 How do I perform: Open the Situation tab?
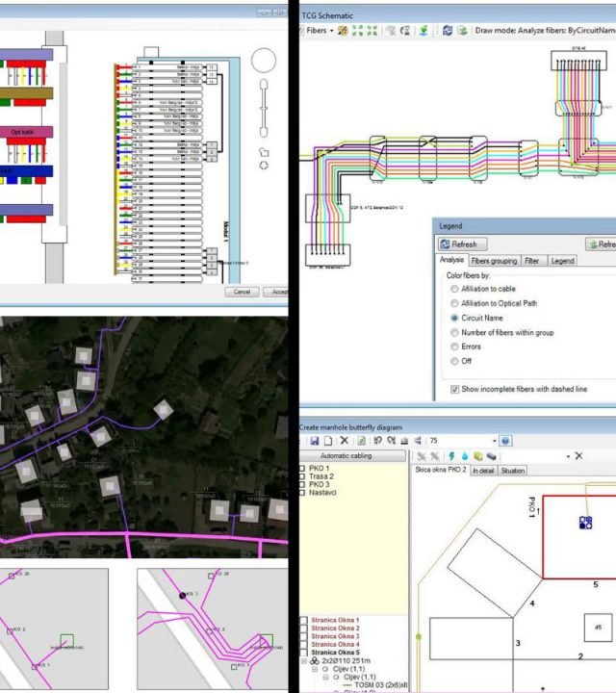[x=513, y=471]
